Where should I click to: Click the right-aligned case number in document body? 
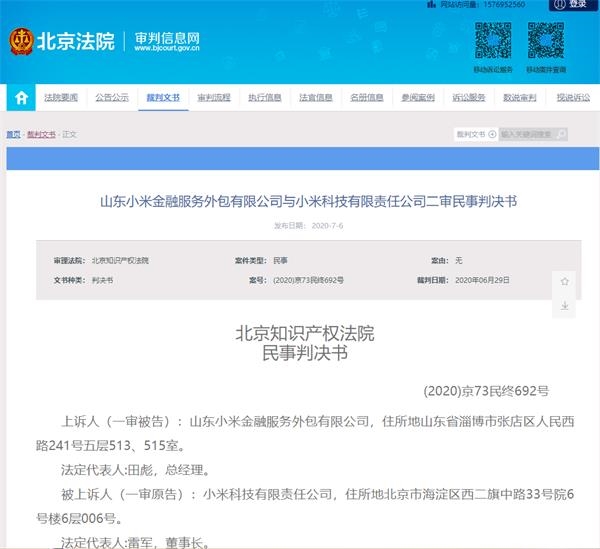[486, 391]
